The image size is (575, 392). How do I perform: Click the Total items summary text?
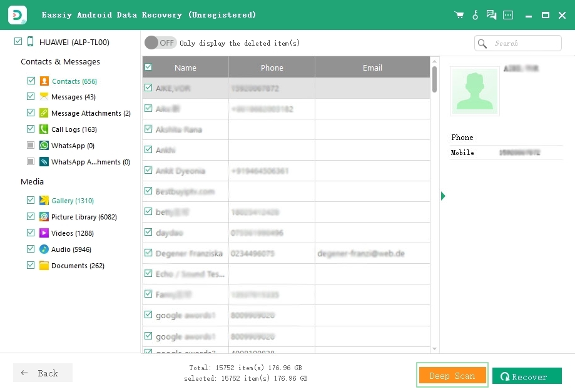[246, 368]
